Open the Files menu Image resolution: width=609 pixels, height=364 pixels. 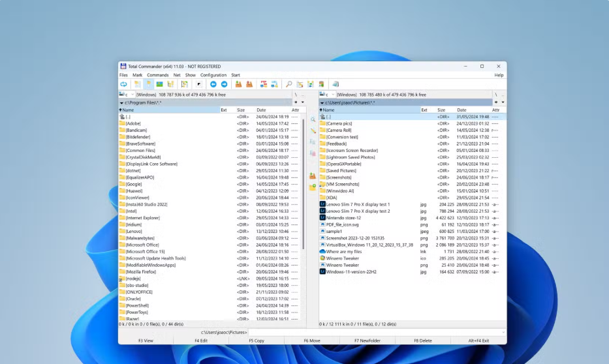123,75
